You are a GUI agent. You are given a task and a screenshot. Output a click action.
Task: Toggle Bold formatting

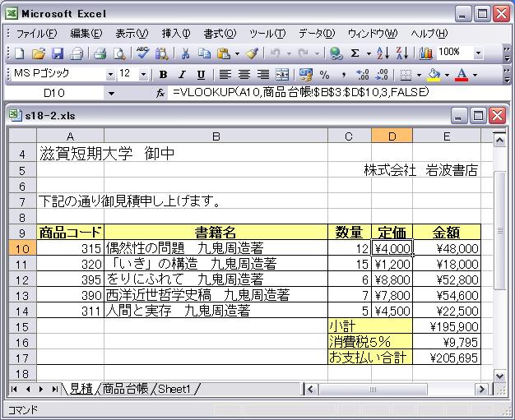(163, 75)
